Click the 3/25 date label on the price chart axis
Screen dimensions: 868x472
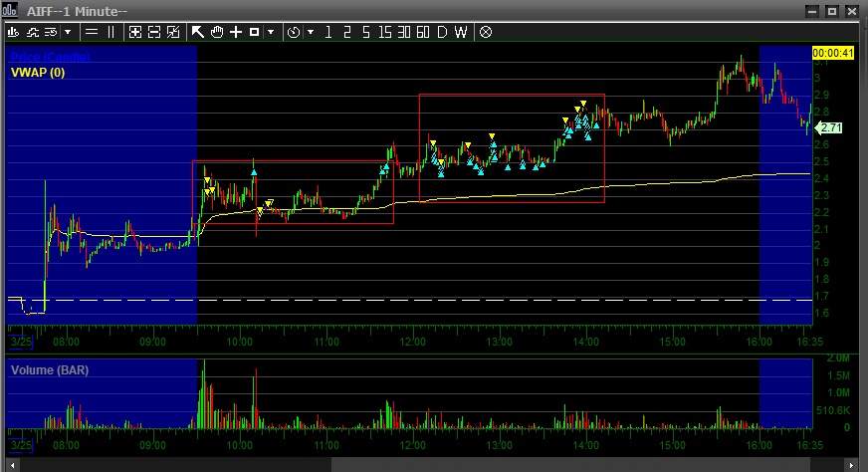click(x=21, y=342)
